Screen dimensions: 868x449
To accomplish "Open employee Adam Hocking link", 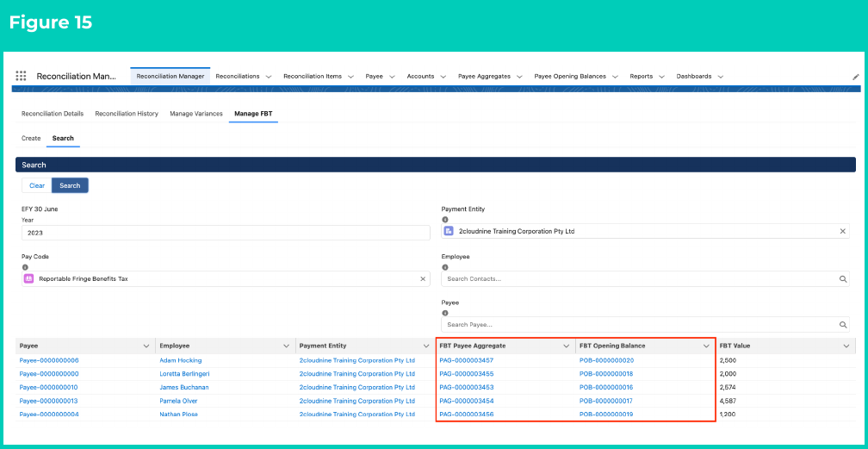I will [181, 360].
